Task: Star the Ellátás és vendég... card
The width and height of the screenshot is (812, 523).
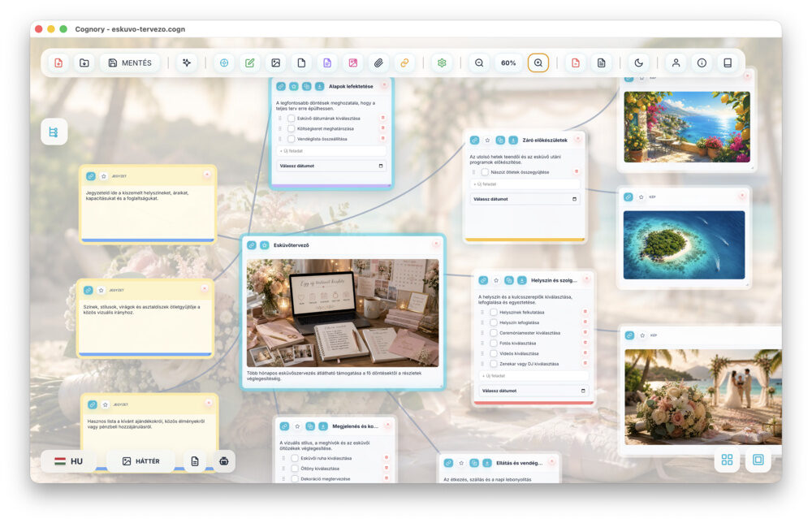Action: (x=461, y=463)
